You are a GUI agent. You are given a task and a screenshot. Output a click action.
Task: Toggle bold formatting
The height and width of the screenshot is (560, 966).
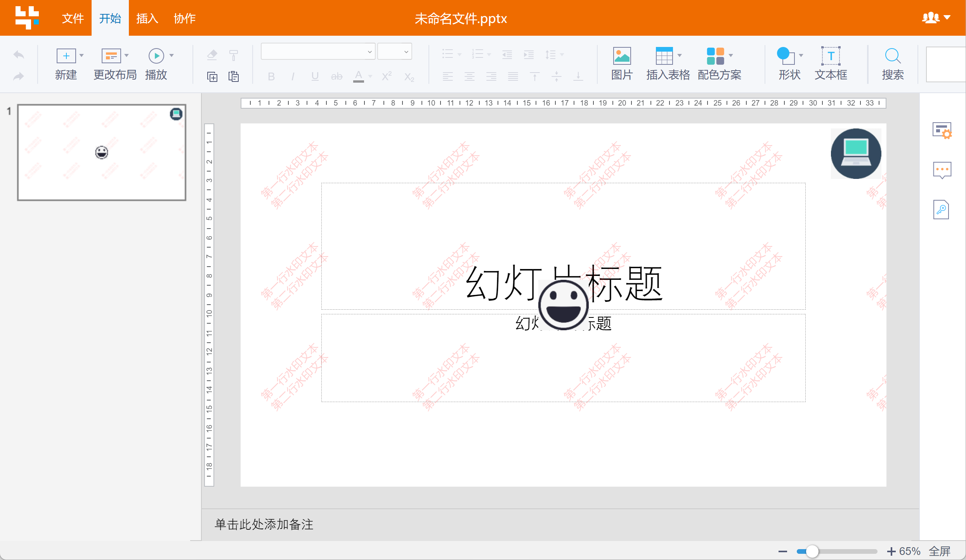[271, 76]
